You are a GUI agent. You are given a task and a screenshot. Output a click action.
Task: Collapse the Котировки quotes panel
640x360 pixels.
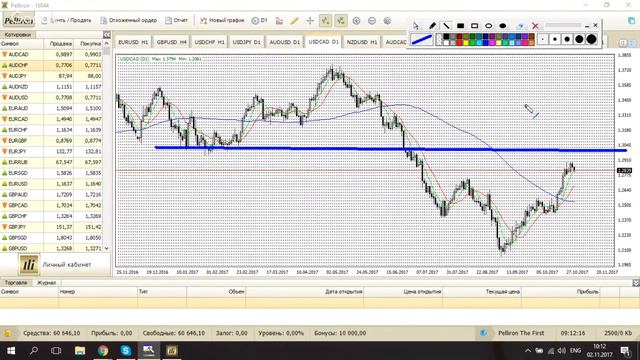[107, 35]
